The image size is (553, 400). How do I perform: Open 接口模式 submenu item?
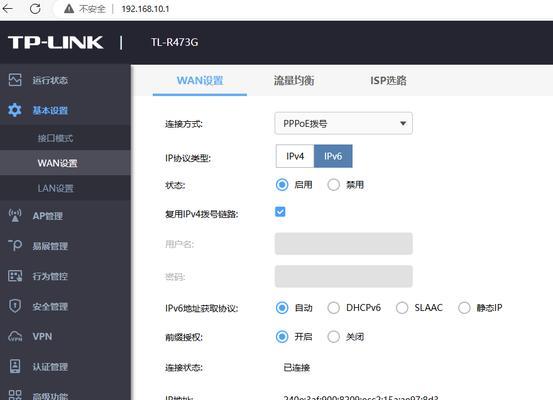pos(65,138)
